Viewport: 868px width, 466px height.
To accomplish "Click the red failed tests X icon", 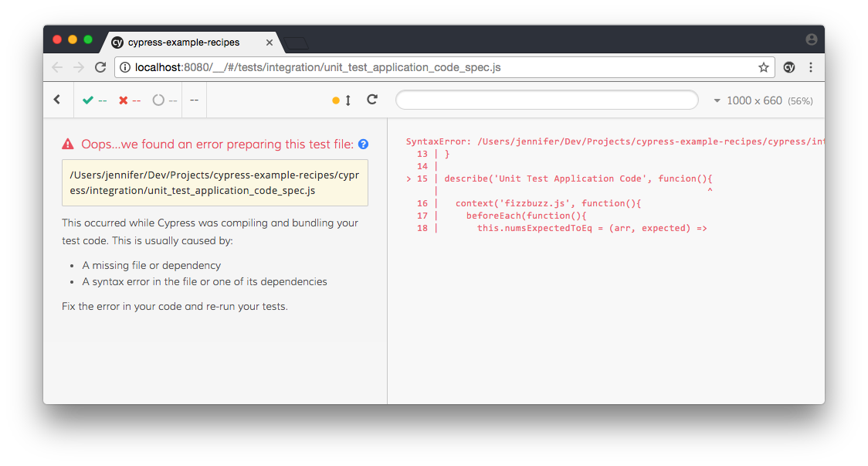I will click(124, 100).
